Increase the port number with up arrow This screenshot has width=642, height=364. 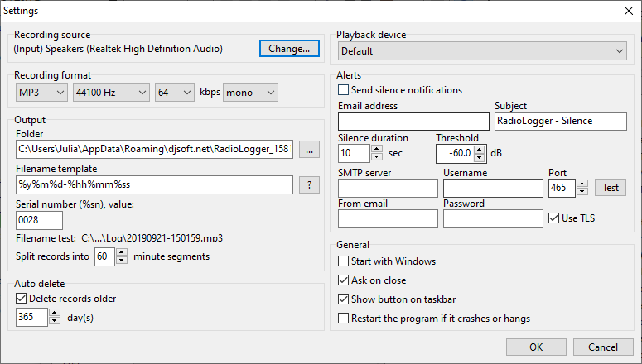click(582, 184)
